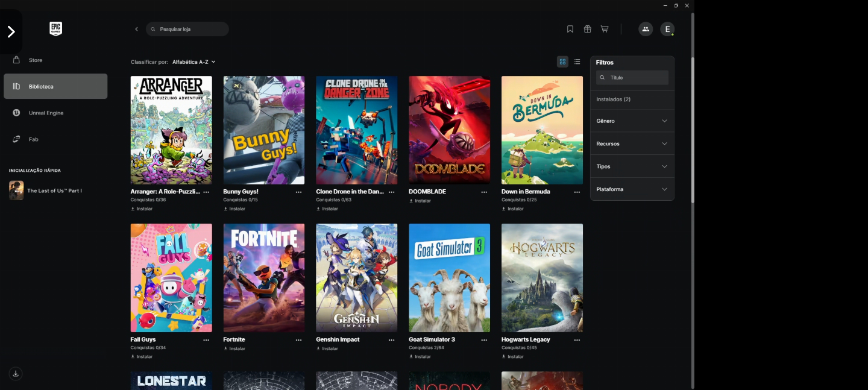This screenshot has width=868, height=390.
Task: Open Unreal Engine in the sidebar
Action: pyautogui.click(x=55, y=113)
